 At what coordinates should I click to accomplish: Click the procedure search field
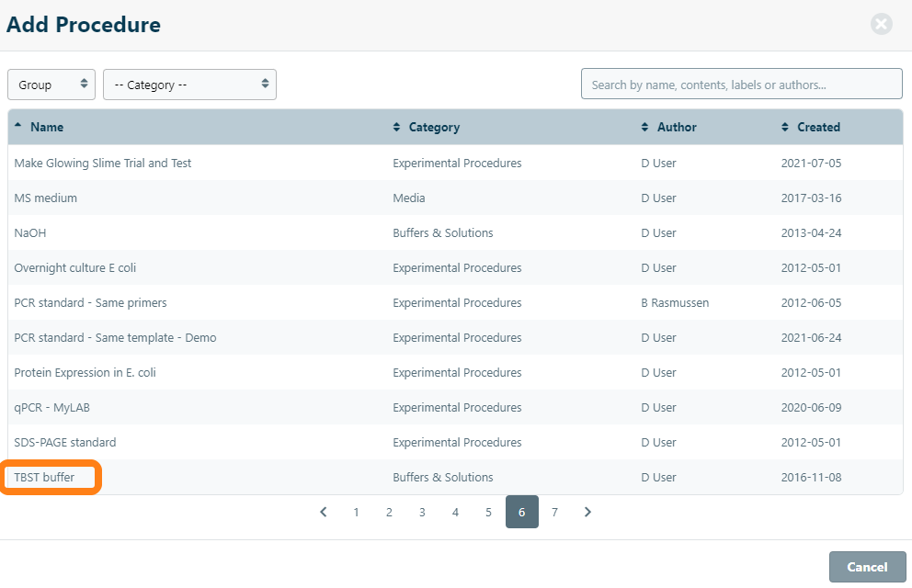[x=741, y=85]
